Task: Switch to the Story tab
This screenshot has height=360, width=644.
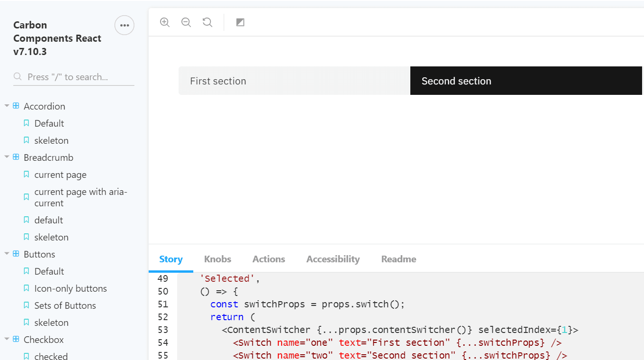Action: [x=171, y=259]
